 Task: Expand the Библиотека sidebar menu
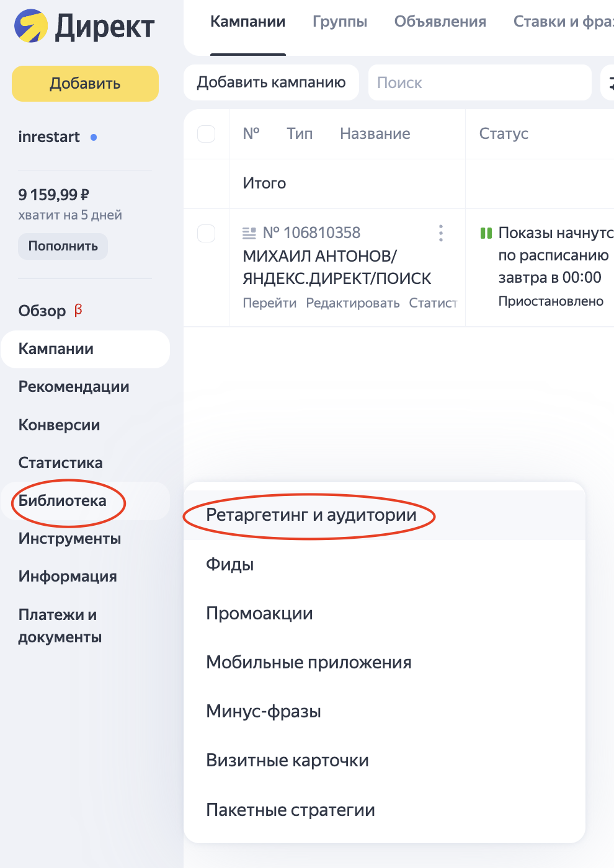86,501
